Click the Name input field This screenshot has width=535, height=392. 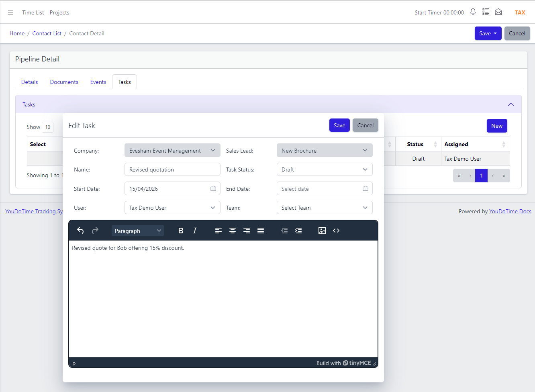click(x=172, y=169)
